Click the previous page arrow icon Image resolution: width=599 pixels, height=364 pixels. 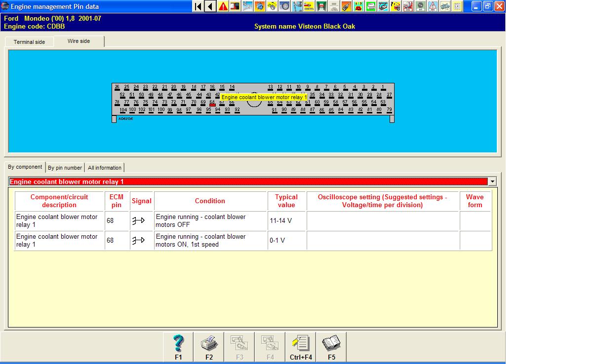210,6
